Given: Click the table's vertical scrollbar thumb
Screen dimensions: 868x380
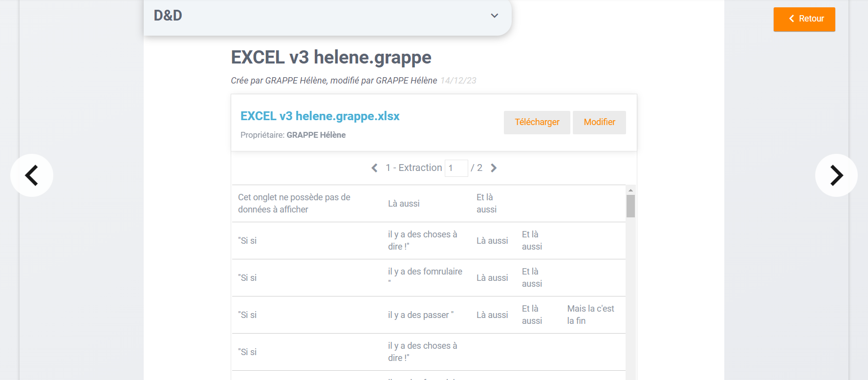Looking at the screenshot, I should click(x=630, y=206).
